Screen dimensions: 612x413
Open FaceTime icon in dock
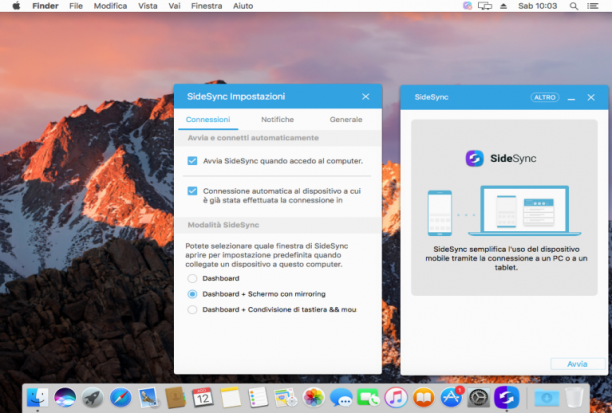point(368,397)
